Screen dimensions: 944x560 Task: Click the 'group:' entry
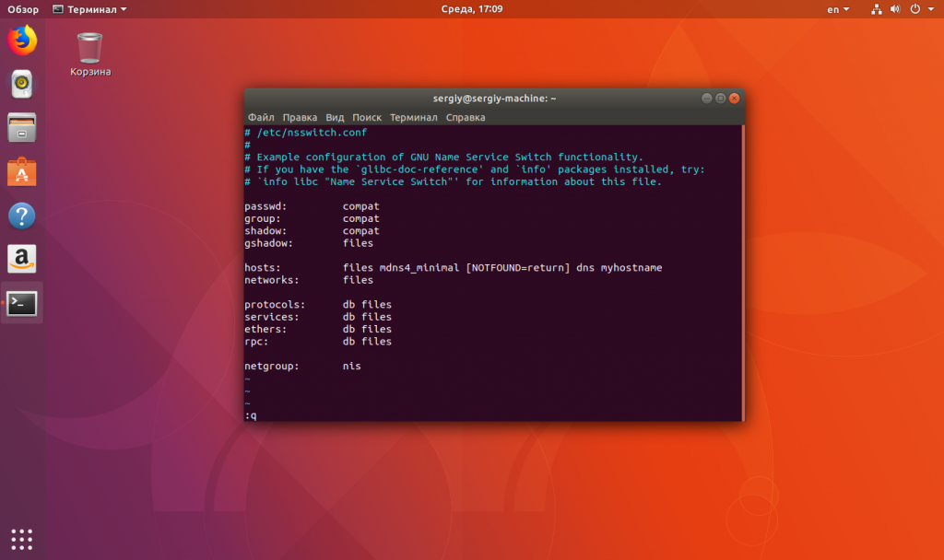coord(263,218)
